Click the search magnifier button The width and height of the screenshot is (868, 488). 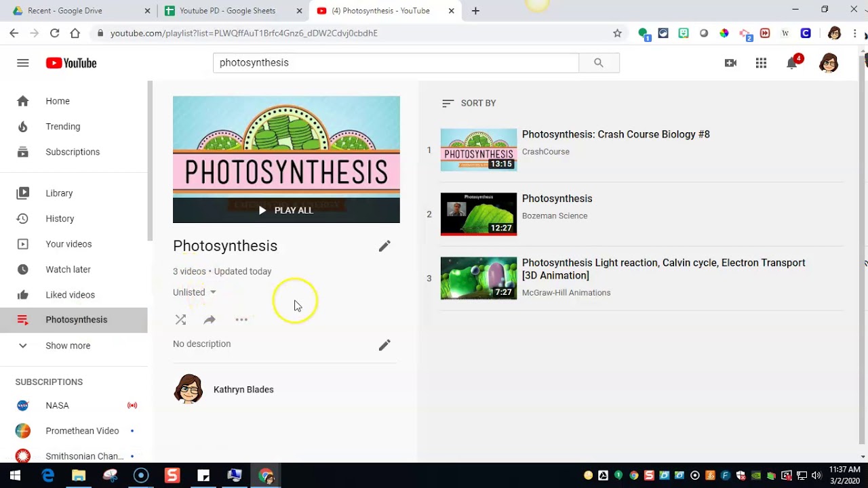(599, 62)
